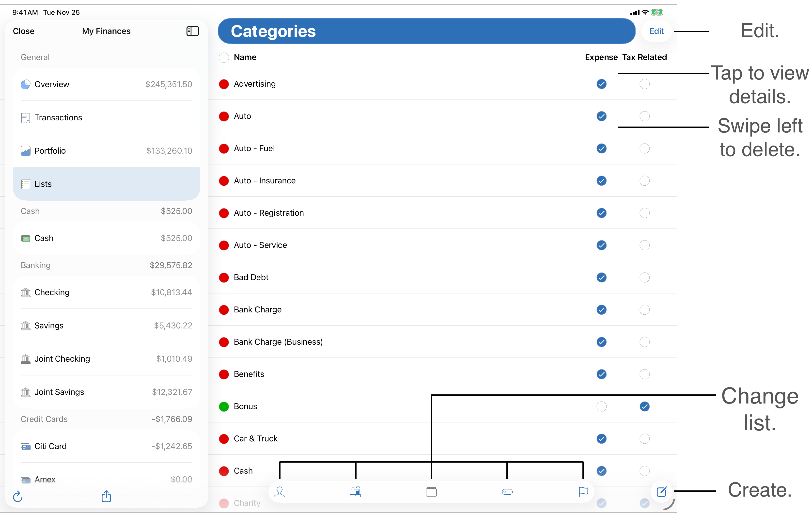Tap the share icon at sidebar bottom
This screenshot has width=812, height=517.
tap(106, 496)
